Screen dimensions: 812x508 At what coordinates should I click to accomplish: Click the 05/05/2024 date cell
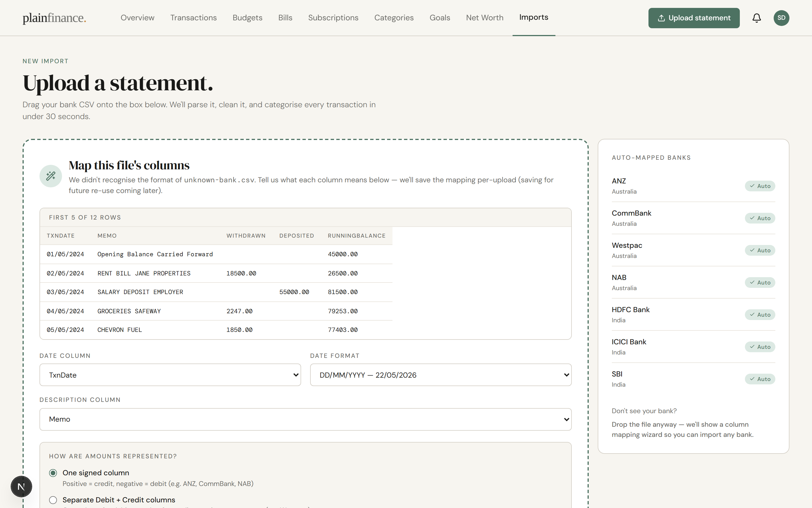point(65,330)
